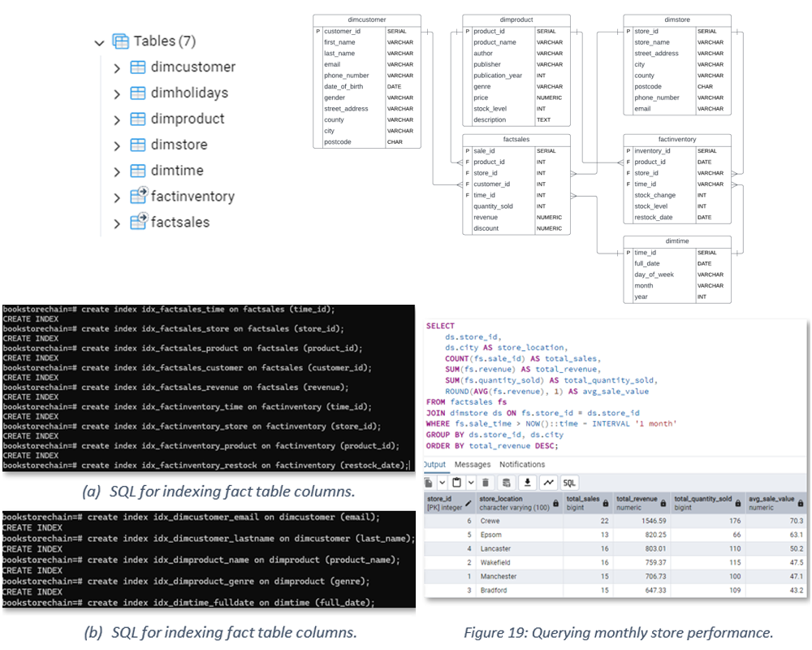
Task: Click the Download results icon
Action: pos(527,483)
